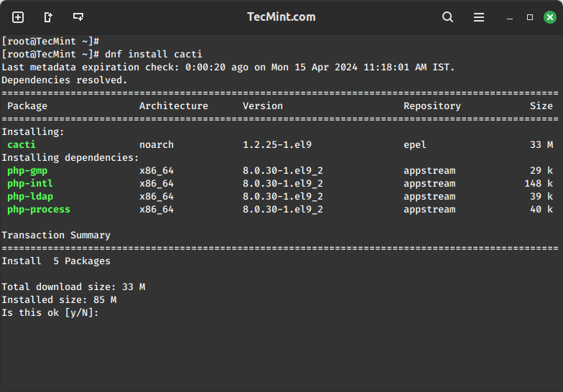Click the Size column header

tap(541, 106)
